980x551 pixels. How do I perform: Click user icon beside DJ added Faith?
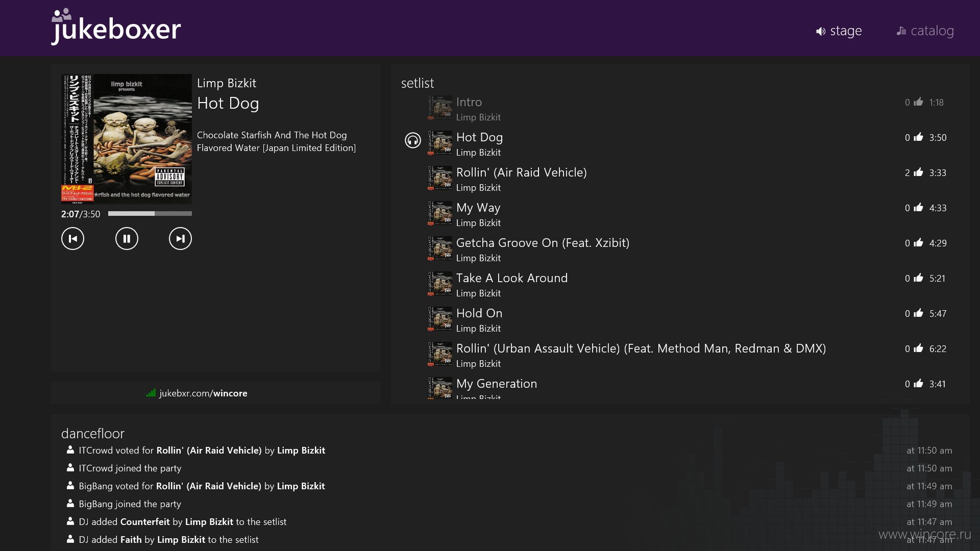point(70,539)
